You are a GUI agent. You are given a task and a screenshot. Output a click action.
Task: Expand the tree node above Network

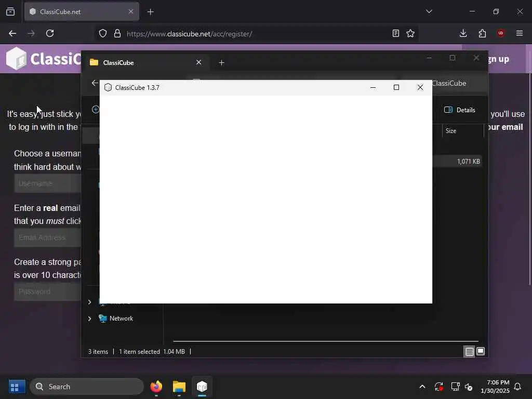point(89,302)
